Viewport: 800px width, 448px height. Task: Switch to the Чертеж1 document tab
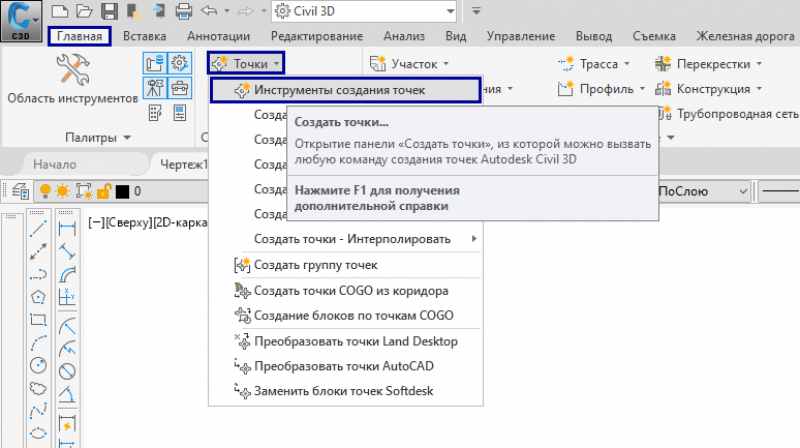point(184,164)
